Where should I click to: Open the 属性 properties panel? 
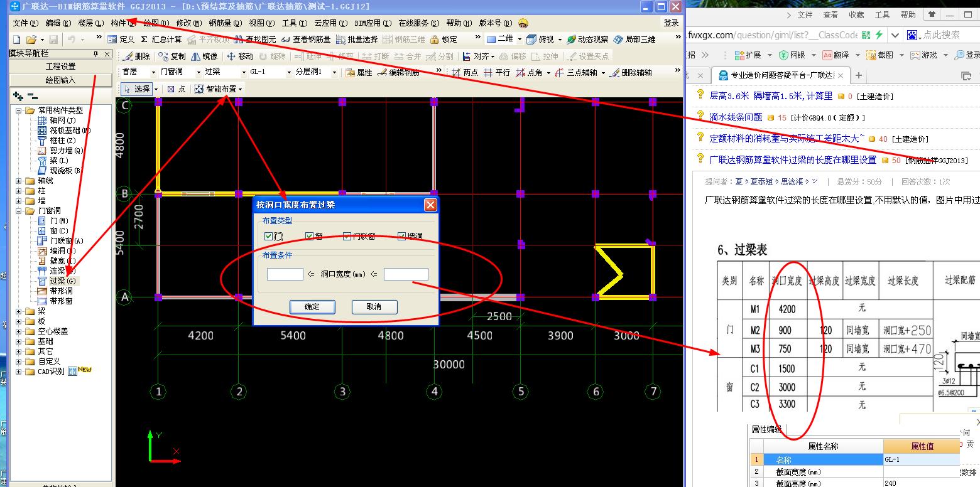[x=359, y=72]
